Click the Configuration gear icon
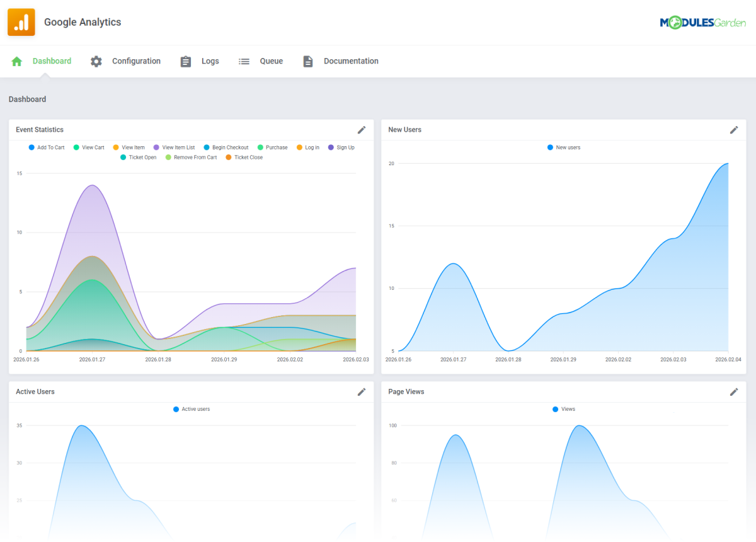Image resolution: width=756 pixels, height=542 pixels. point(96,61)
